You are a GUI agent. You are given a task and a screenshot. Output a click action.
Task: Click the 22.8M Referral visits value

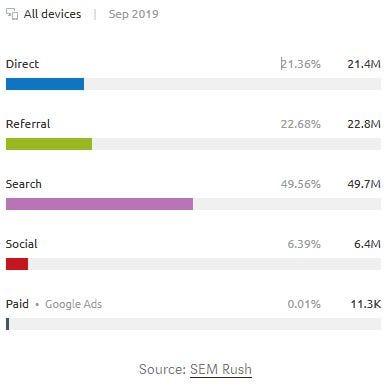[364, 124]
